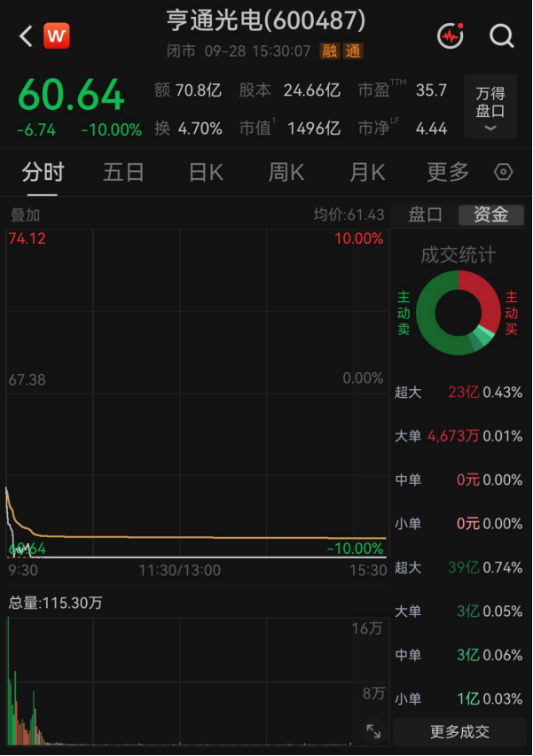Tap the intraday price line chart
Screen dimensions: 533x756
pyautogui.click(x=197, y=393)
